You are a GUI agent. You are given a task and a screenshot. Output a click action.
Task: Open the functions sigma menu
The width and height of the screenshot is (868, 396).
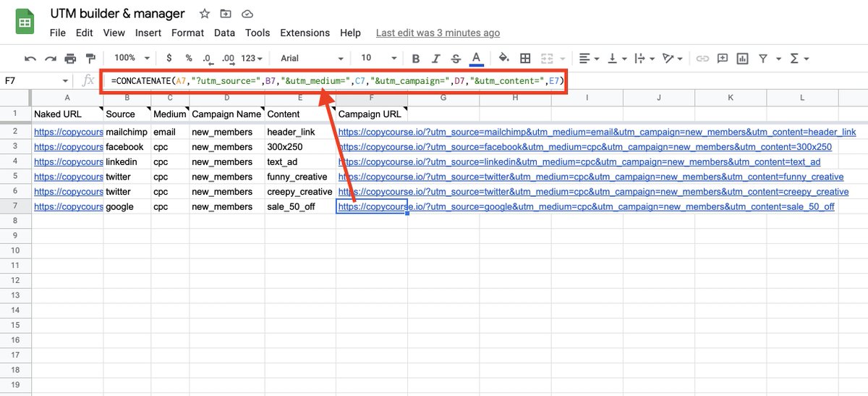(x=799, y=58)
